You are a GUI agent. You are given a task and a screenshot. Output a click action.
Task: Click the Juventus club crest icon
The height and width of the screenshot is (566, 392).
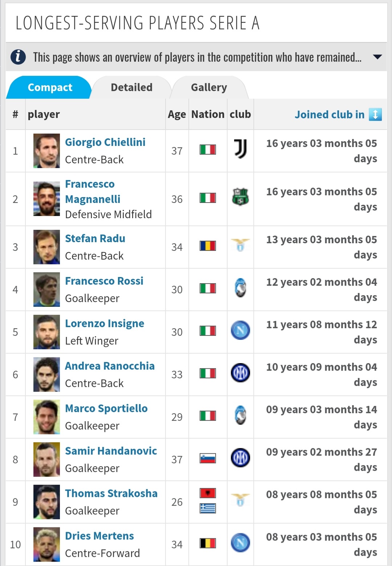[x=240, y=149]
